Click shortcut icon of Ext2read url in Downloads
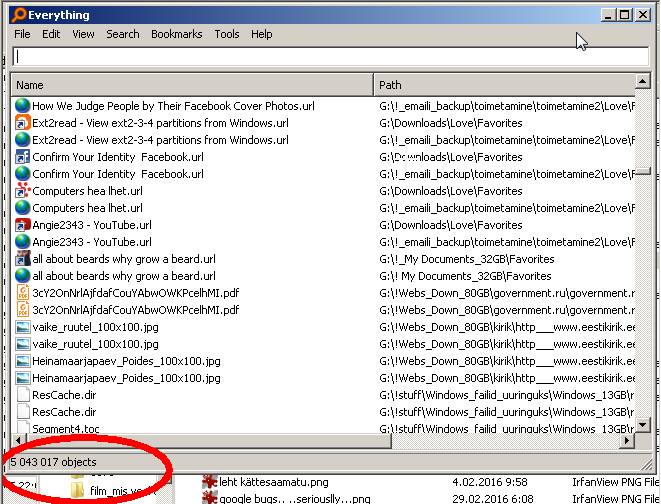The width and height of the screenshot is (661, 504). coord(22,123)
